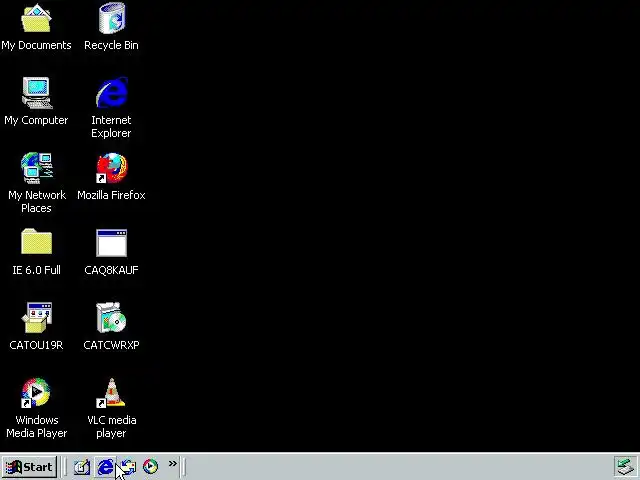The height and width of the screenshot is (480, 640).
Task: Click Show Desktop in Quick Launch
Action: click(x=82, y=467)
